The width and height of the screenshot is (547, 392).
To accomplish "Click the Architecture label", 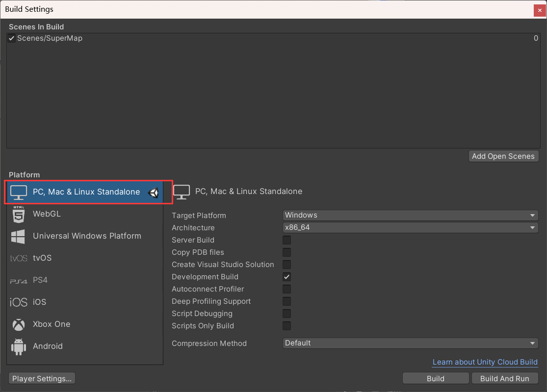I will coord(193,228).
